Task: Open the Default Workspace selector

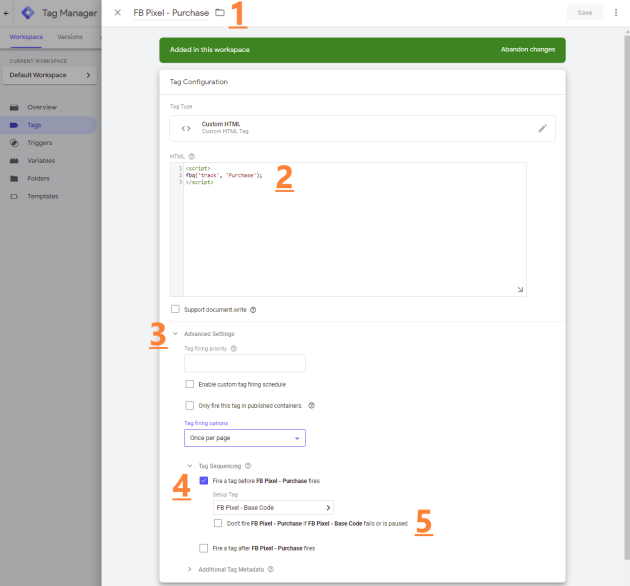Action: point(50,75)
